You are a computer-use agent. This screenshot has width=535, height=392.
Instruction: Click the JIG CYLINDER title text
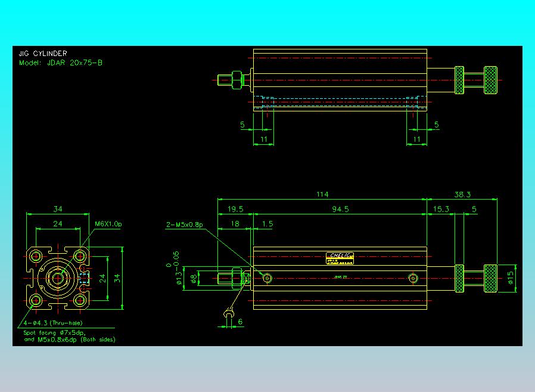coord(43,54)
